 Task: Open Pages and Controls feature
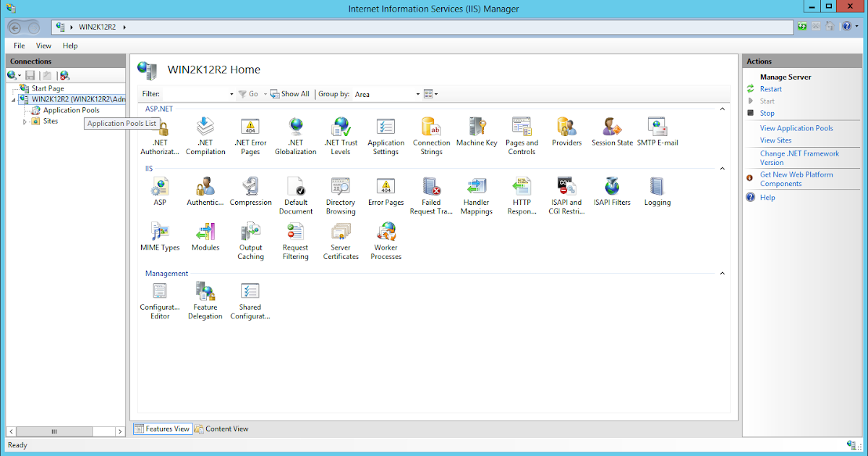pyautogui.click(x=522, y=135)
